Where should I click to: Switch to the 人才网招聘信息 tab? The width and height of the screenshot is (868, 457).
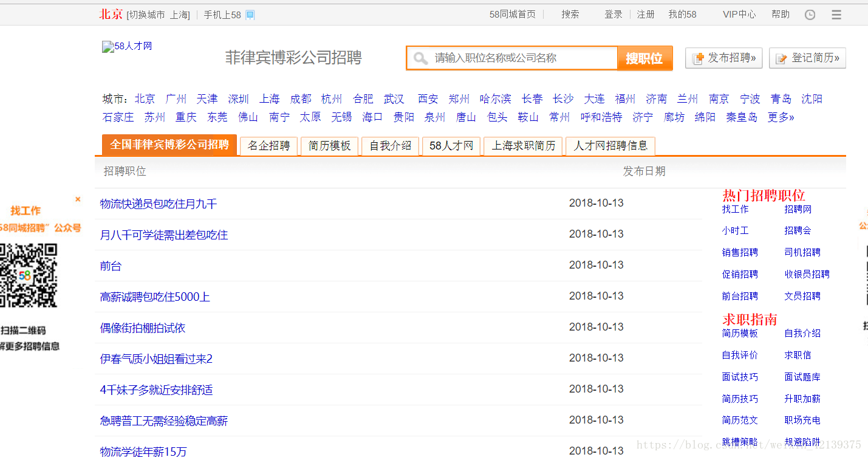point(610,146)
